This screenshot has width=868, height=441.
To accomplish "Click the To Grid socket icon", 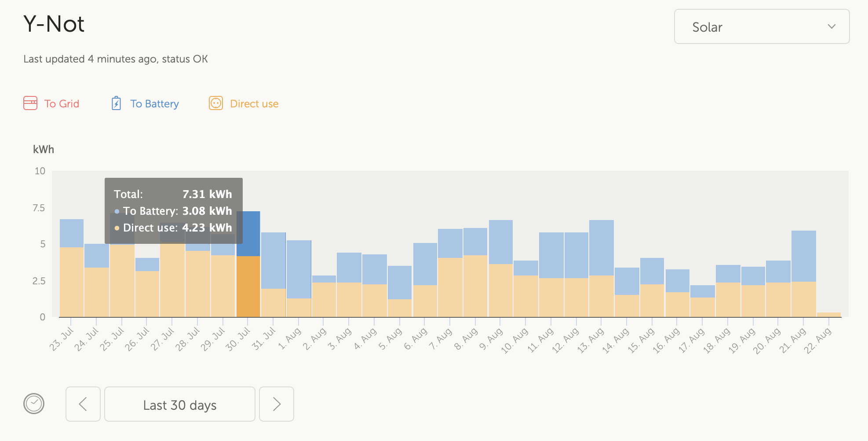I will point(30,103).
